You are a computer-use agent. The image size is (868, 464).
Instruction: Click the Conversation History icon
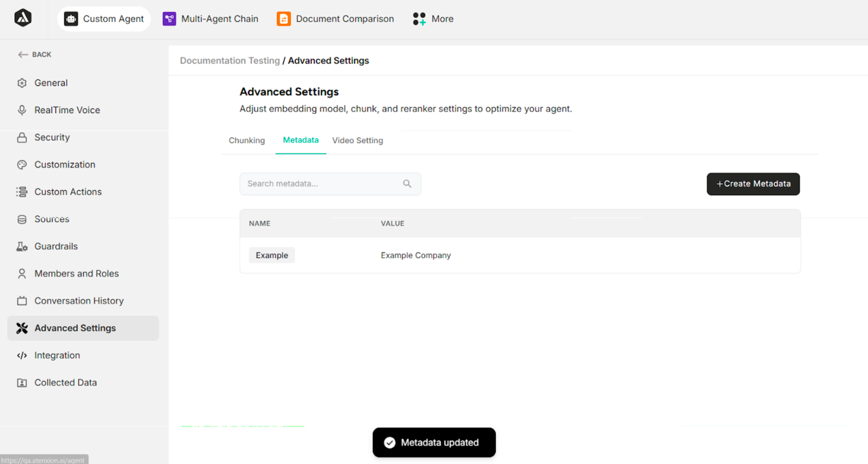point(22,301)
